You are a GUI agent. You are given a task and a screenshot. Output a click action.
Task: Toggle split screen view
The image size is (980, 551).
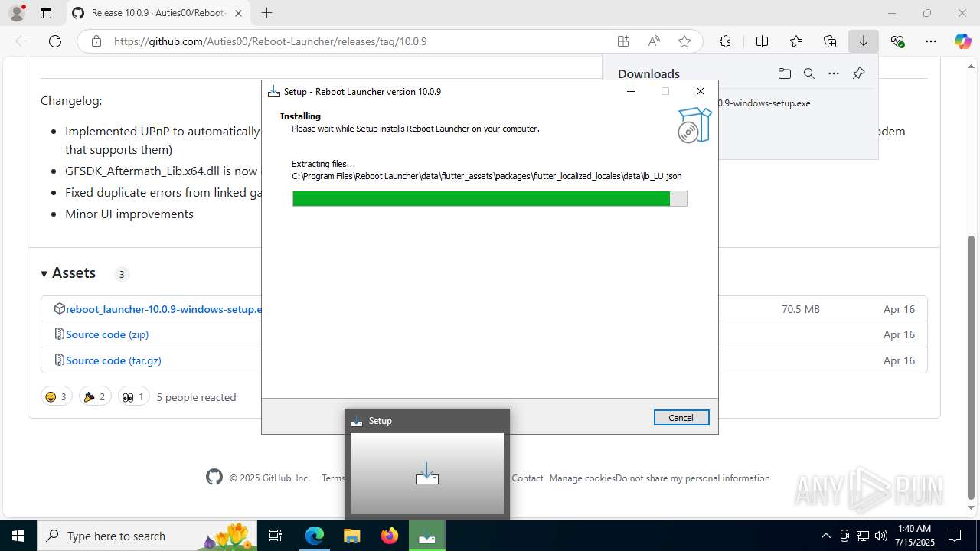[762, 41]
